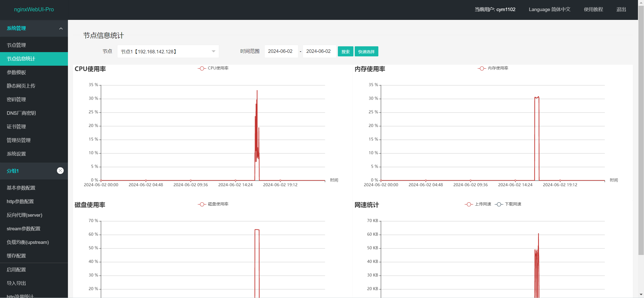Go to 静态网页上传
This screenshot has width=644, height=298.
coord(34,86)
